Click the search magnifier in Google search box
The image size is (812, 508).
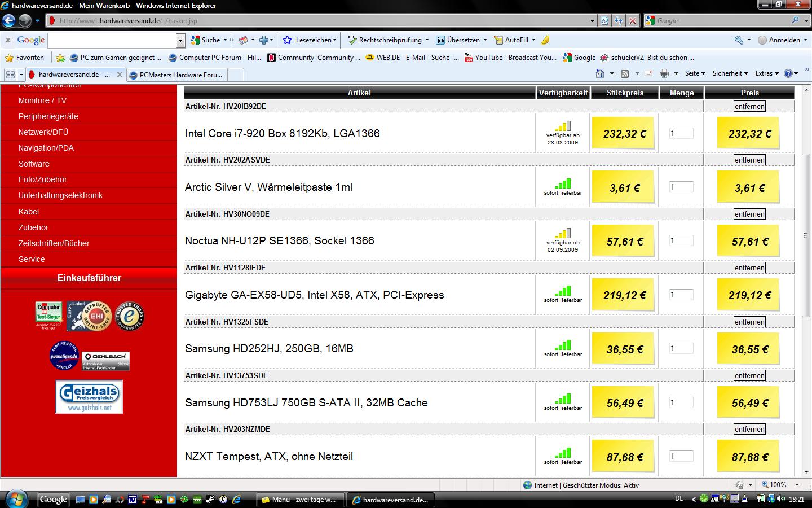pyautogui.click(x=795, y=20)
